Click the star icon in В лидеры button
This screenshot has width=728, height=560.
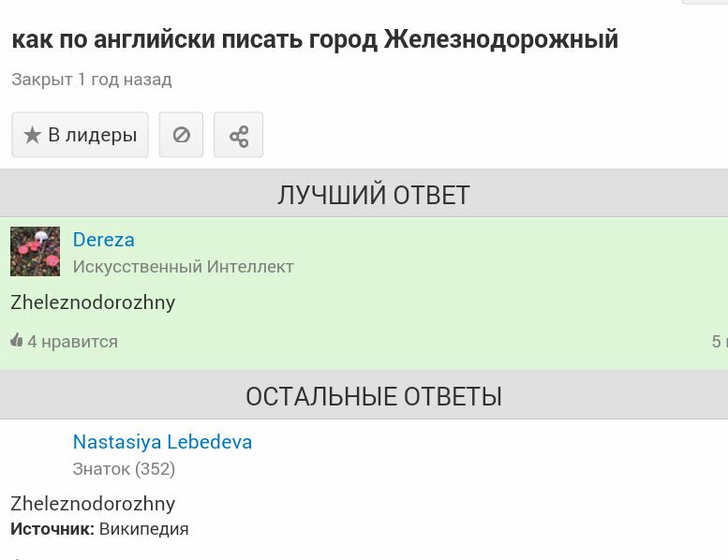click(x=32, y=135)
